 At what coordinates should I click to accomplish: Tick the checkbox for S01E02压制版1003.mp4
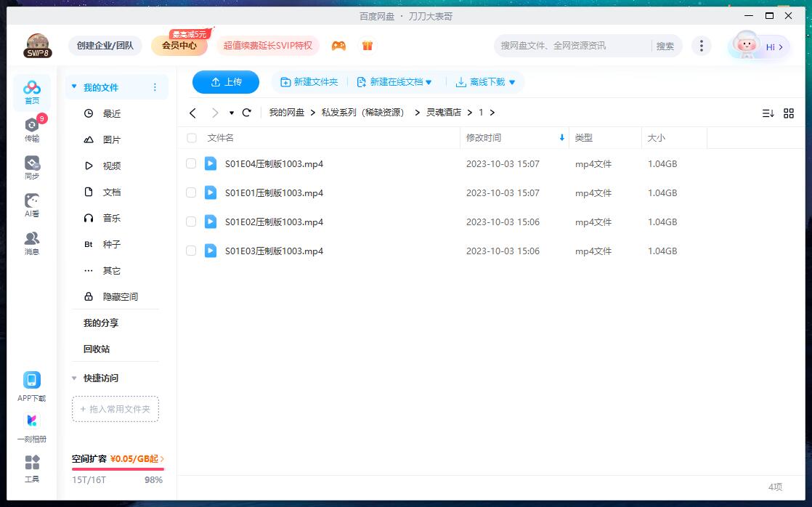[191, 222]
